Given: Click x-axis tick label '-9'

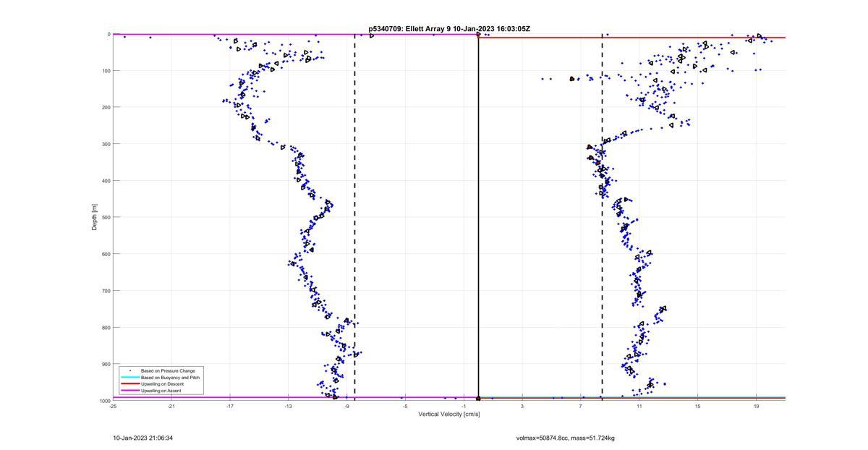Looking at the screenshot, I should pyautogui.click(x=346, y=407).
